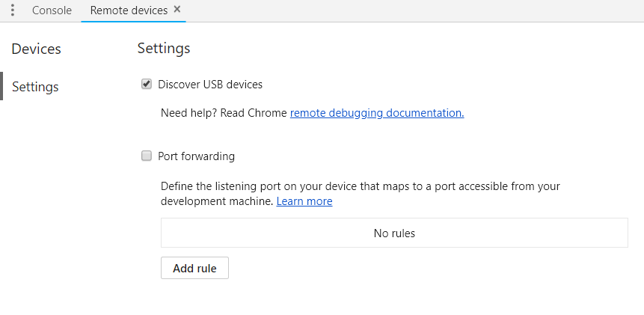644x315 pixels.
Task: Follow the Learn more link
Action: [304, 201]
